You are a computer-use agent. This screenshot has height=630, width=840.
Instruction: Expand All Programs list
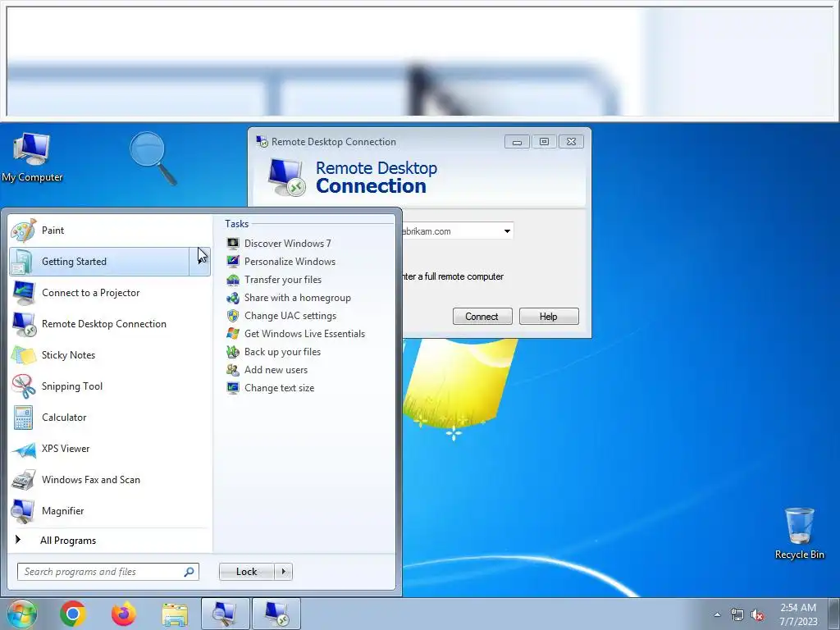click(110, 540)
